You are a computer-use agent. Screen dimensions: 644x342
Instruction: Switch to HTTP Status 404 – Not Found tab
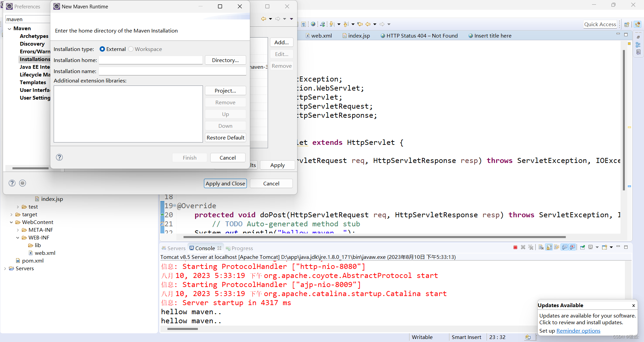point(419,36)
